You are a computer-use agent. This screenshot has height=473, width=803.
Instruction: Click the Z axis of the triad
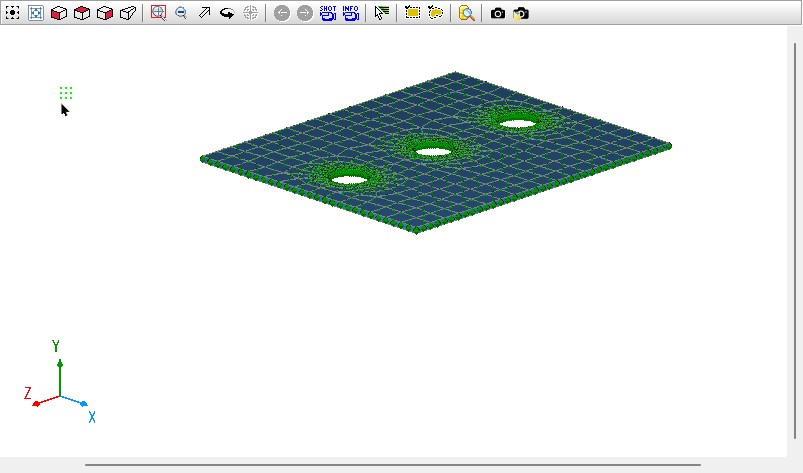tap(46, 400)
